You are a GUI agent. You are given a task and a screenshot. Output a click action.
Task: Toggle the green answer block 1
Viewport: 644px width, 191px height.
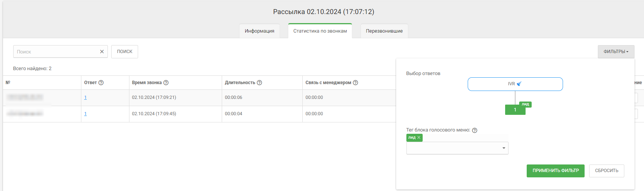tap(515, 110)
